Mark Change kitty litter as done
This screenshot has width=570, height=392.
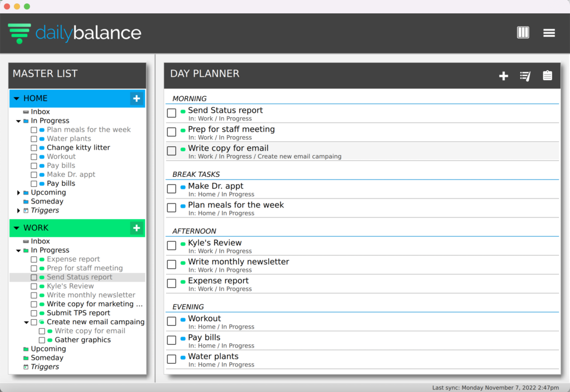click(x=34, y=148)
